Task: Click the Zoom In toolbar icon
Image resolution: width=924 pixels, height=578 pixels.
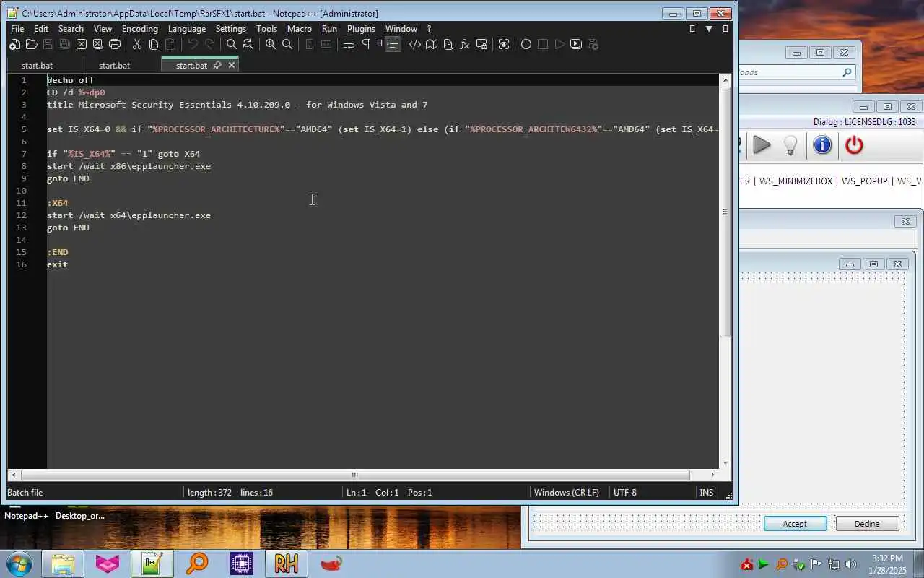Action: point(271,44)
